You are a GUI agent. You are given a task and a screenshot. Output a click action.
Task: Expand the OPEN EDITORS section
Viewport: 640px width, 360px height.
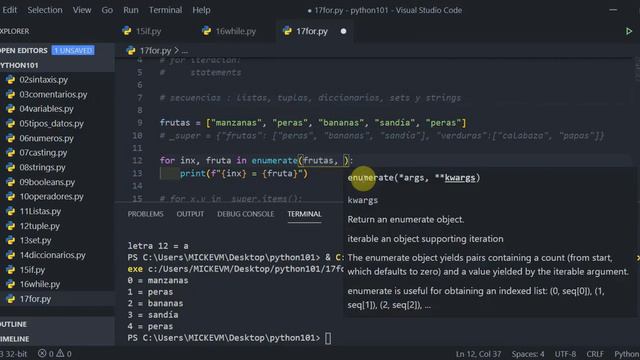point(24,51)
